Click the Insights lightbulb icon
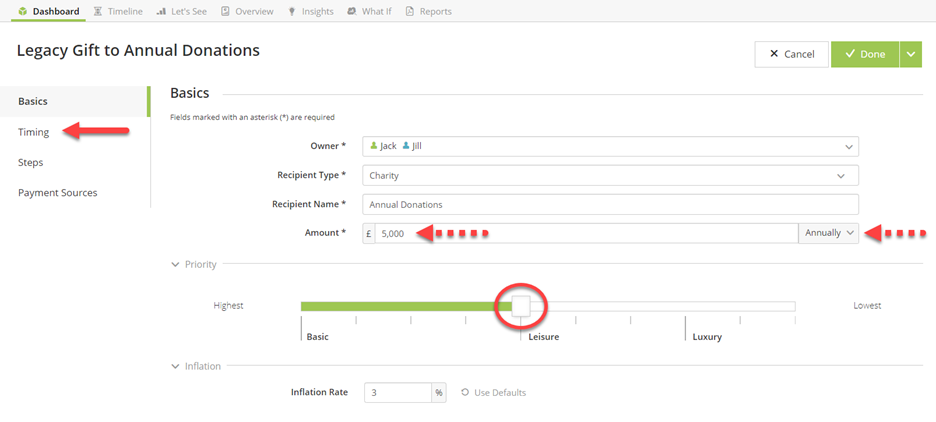This screenshot has height=422, width=936. coord(291,11)
